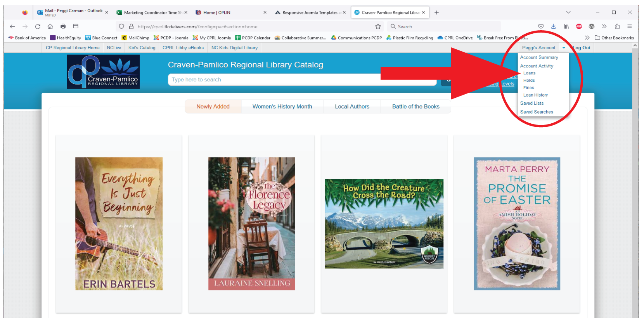644x318 pixels.
Task: Reload the page with the refresh icon
Action: 38,26
